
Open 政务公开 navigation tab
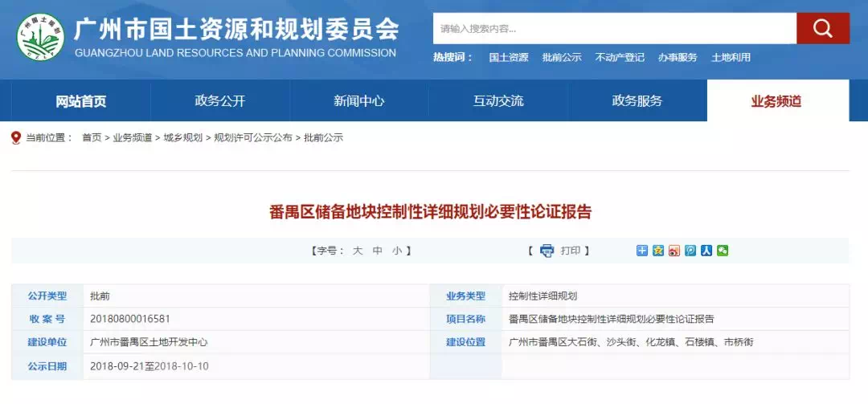219,100
